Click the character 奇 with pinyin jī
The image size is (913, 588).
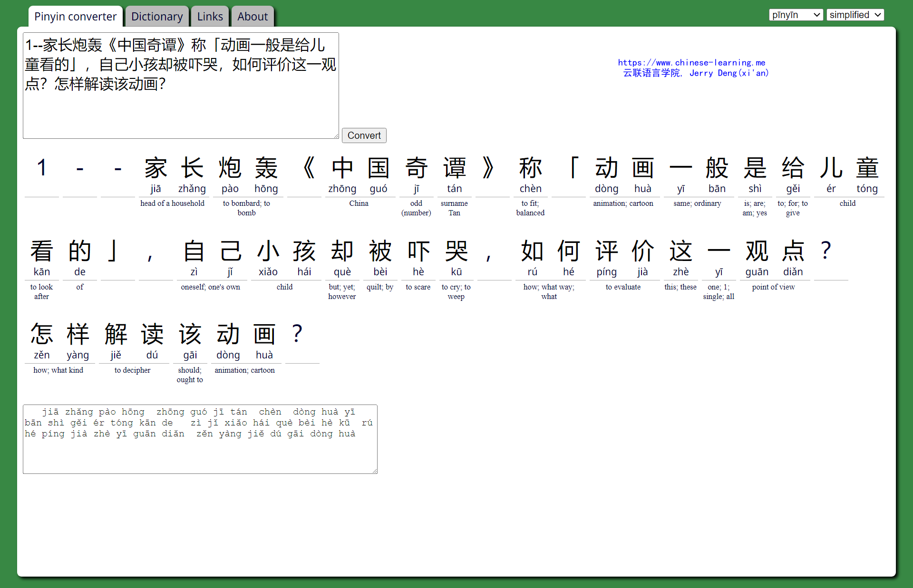click(416, 168)
